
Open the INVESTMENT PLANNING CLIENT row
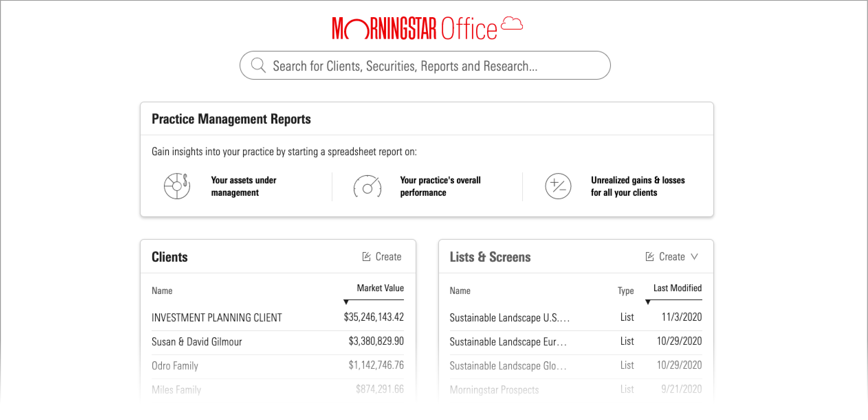pyautogui.click(x=217, y=317)
